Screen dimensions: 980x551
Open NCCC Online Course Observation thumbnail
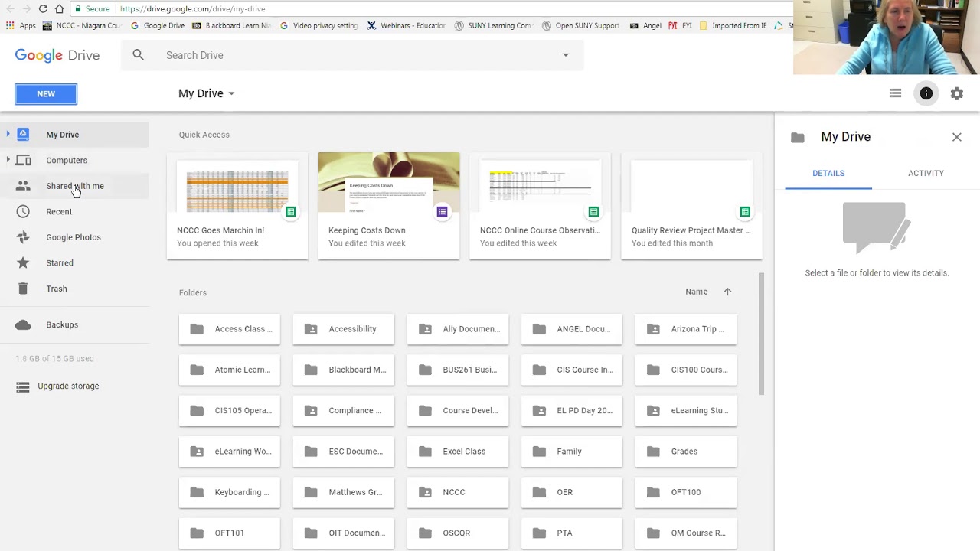(x=541, y=207)
